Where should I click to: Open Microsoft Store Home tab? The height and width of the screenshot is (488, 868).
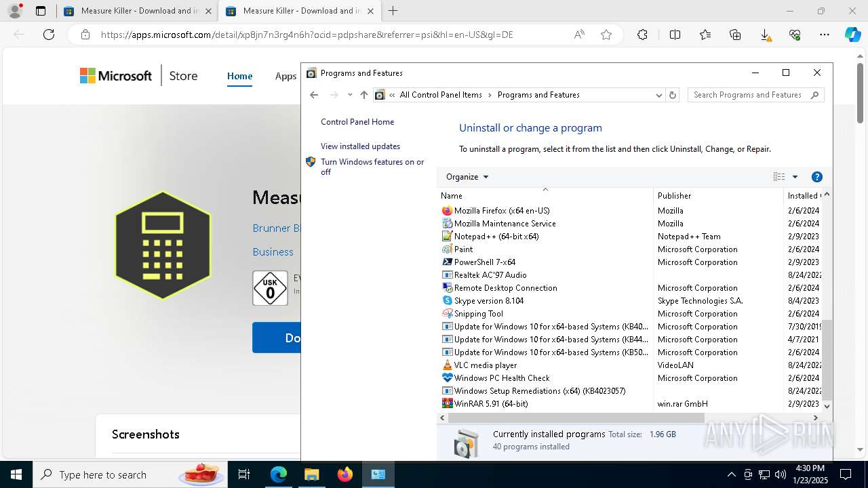(x=239, y=76)
